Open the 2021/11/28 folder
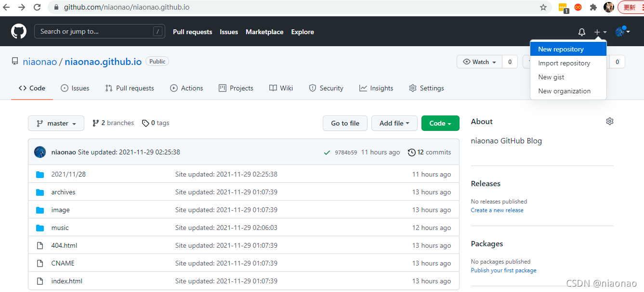 tap(68, 174)
